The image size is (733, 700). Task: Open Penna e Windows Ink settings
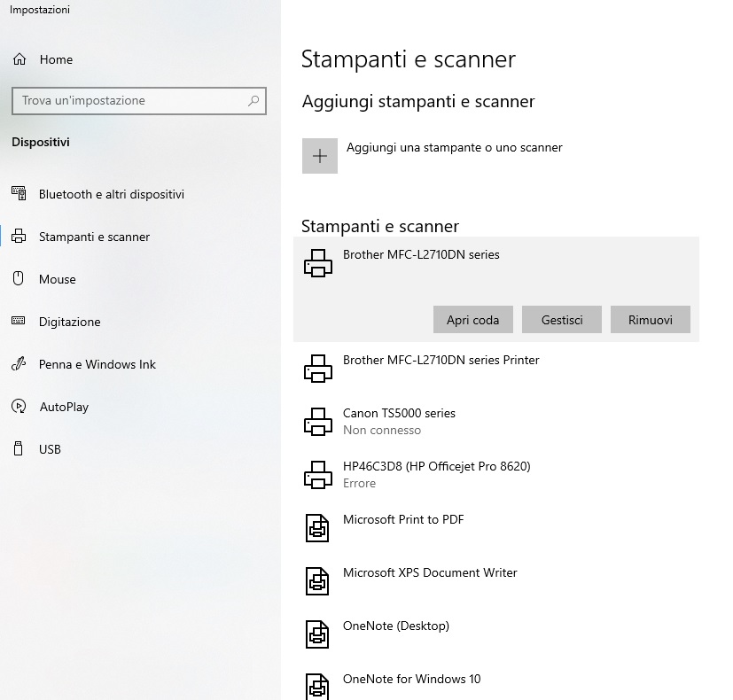coord(140,364)
